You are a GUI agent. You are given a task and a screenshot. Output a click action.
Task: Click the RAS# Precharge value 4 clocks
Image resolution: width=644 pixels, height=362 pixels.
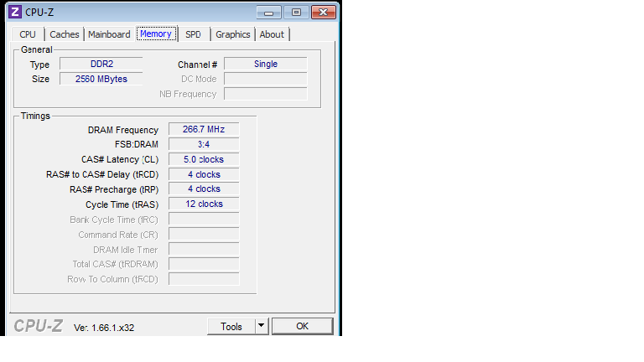204,189
